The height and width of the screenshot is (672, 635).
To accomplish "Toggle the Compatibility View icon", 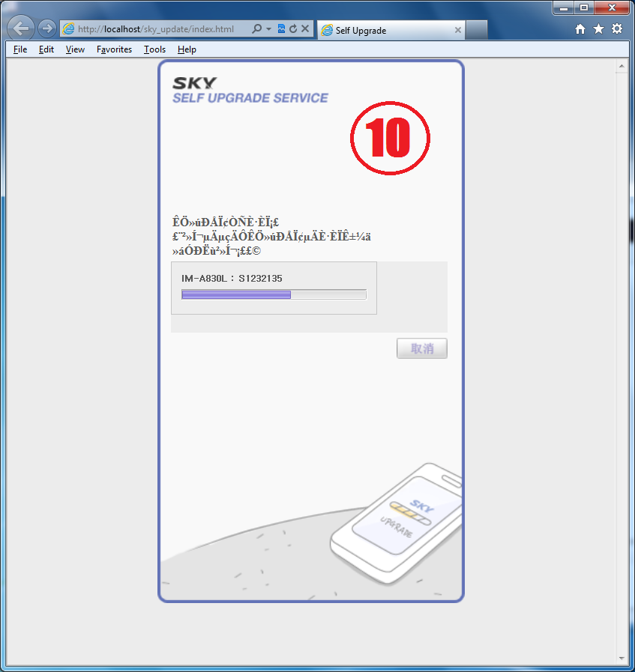I will pyautogui.click(x=281, y=28).
